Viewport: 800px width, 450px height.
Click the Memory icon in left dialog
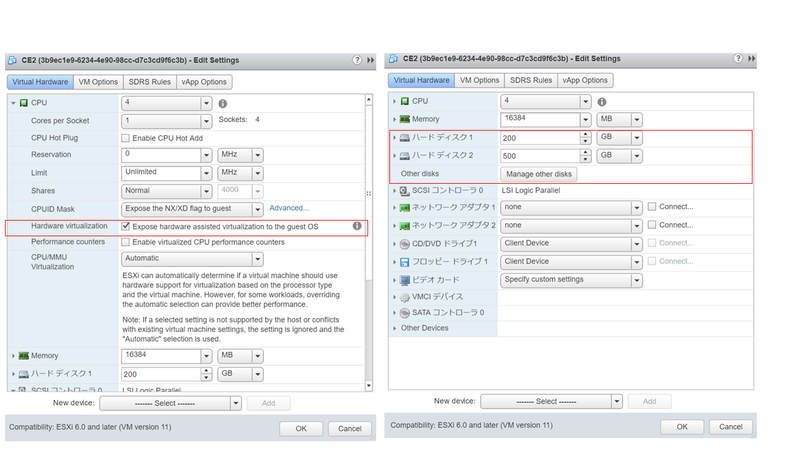[23, 356]
